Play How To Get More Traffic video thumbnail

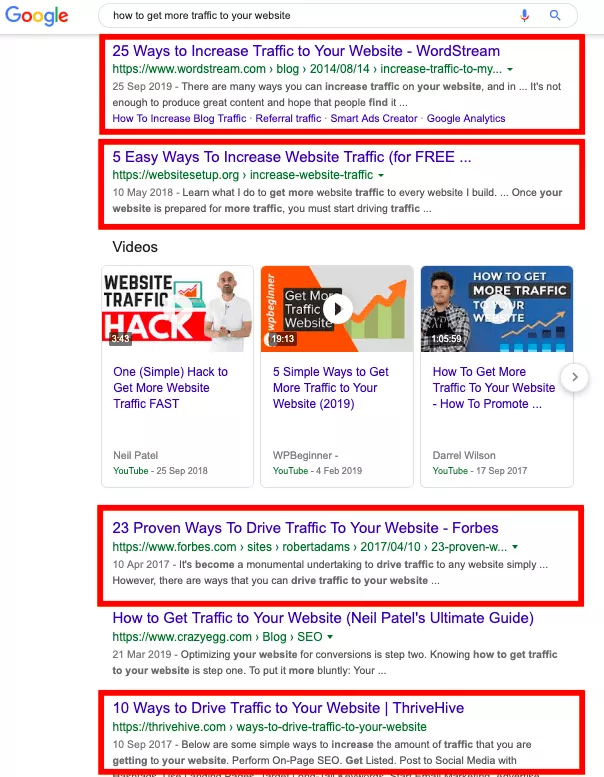pyautogui.click(x=496, y=309)
